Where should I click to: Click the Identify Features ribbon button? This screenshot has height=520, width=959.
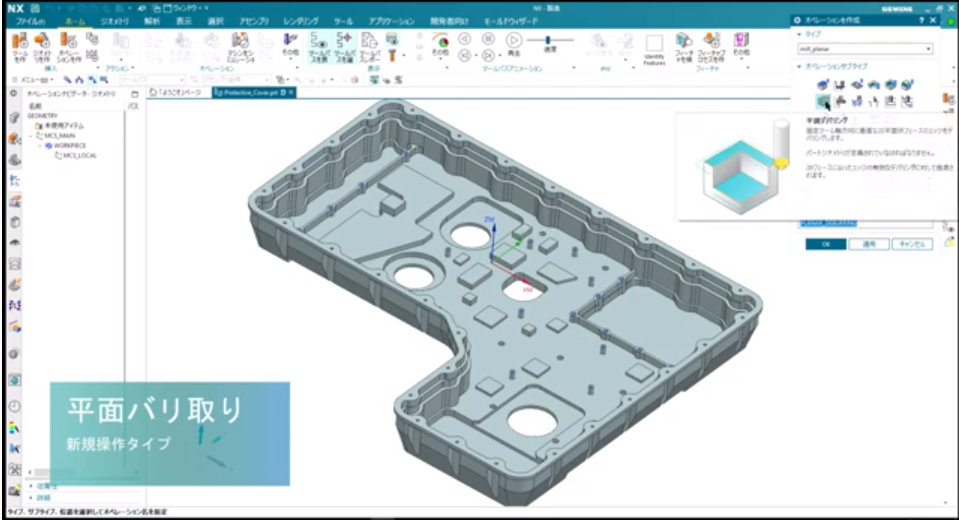coord(654,50)
